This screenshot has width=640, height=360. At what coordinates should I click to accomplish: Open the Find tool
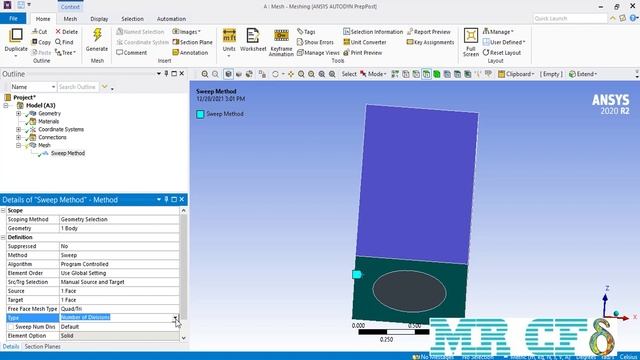[64, 42]
